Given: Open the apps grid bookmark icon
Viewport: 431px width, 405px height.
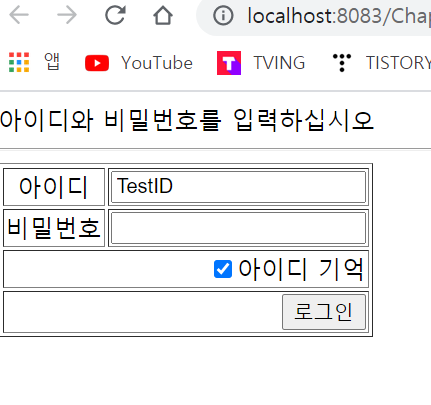Looking at the screenshot, I should click(19, 62).
